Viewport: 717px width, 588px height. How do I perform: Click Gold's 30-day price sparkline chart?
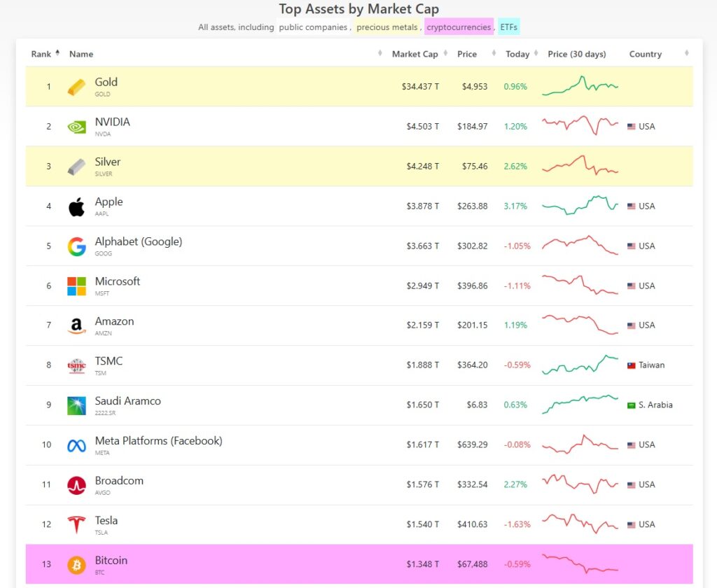coord(578,85)
